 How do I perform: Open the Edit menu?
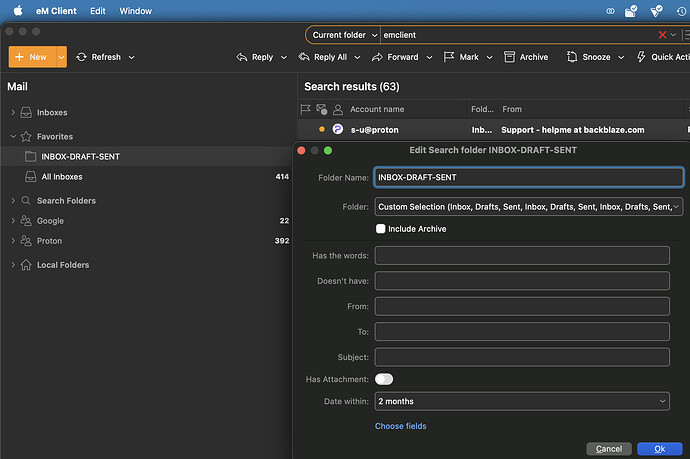(97, 10)
